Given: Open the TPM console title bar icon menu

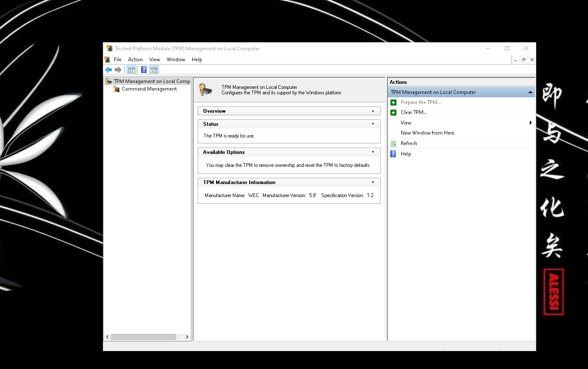Looking at the screenshot, I should (x=109, y=49).
